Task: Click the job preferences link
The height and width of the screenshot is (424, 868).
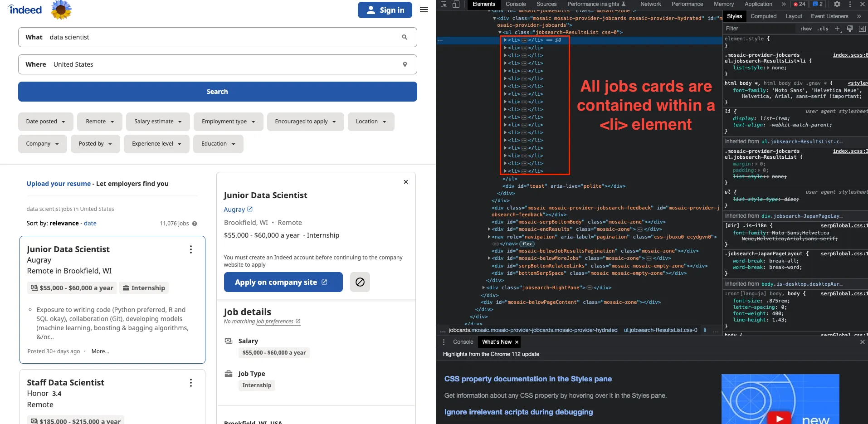Action: tap(278, 322)
